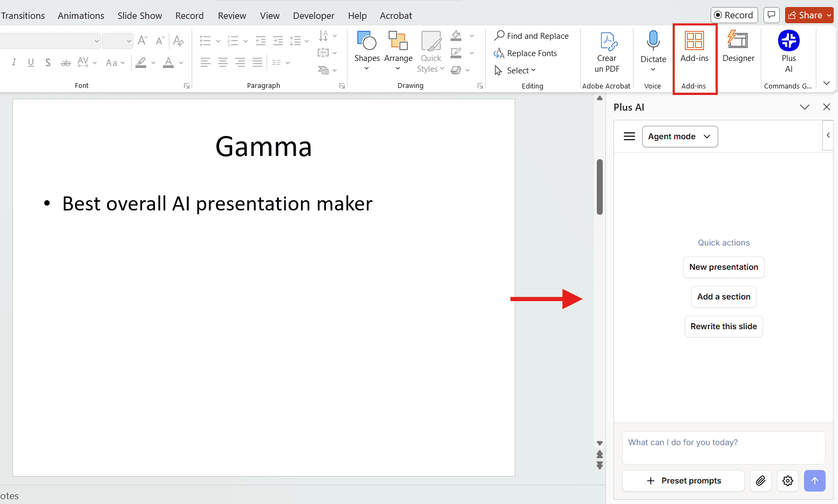Focus the What can I do prompt field

724,448
